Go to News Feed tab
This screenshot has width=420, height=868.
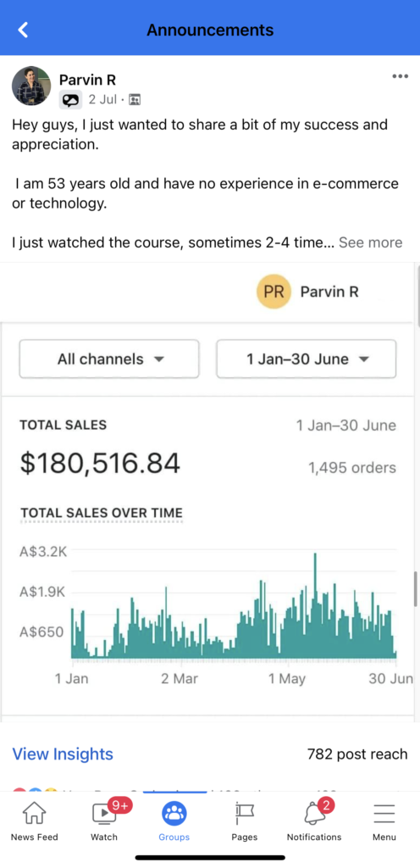pos(34,822)
